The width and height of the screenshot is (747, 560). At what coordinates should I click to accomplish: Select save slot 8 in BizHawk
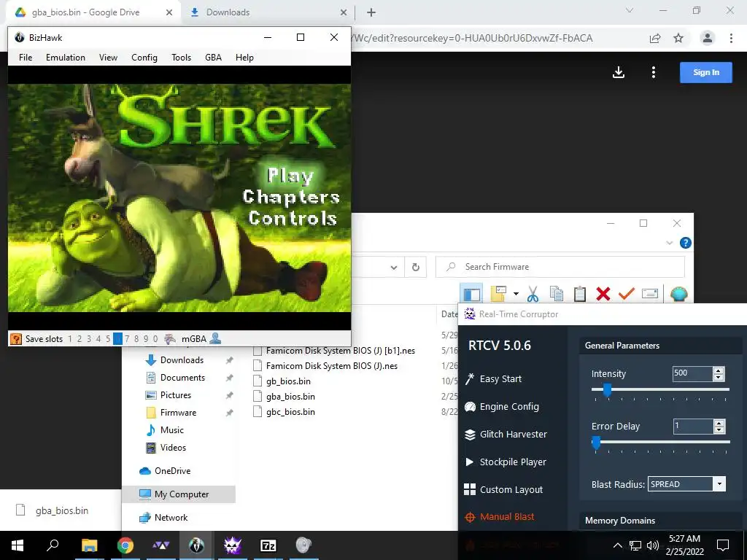coord(136,339)
